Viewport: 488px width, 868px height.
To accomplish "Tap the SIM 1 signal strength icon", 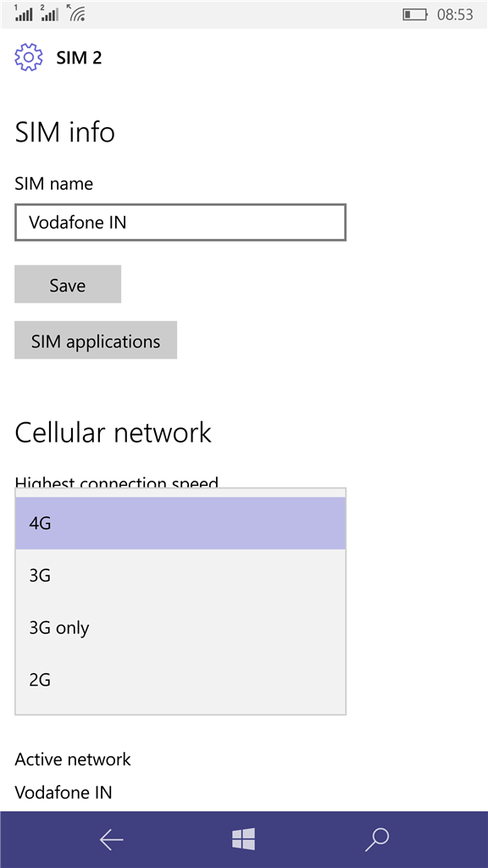I will 24,13.
